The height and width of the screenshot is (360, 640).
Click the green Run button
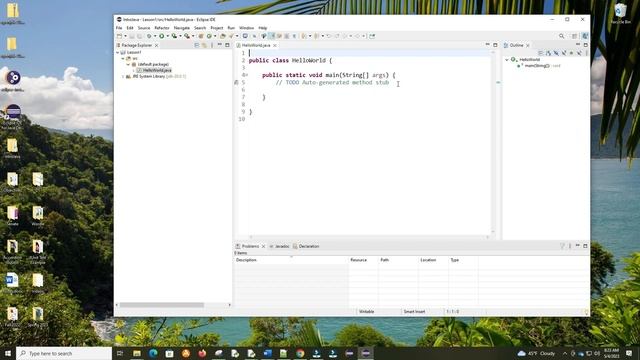point(162,36)
